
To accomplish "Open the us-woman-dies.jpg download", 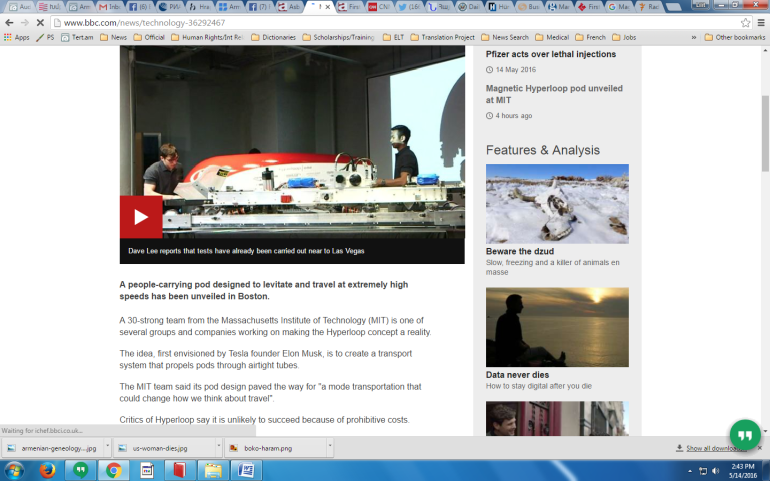I will (165, 448).
